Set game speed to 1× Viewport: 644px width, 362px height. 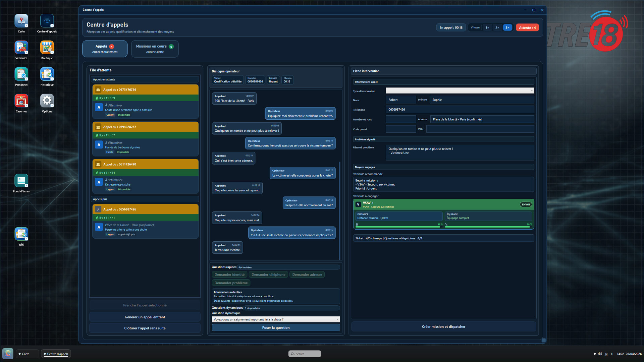click(487, 28)
